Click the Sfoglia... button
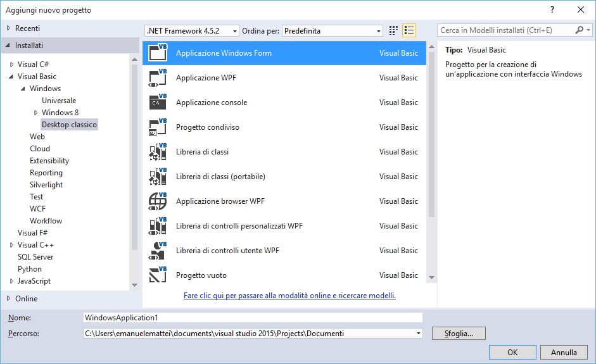The height and width of the screenshot is (364, 596). coord(459,334)
